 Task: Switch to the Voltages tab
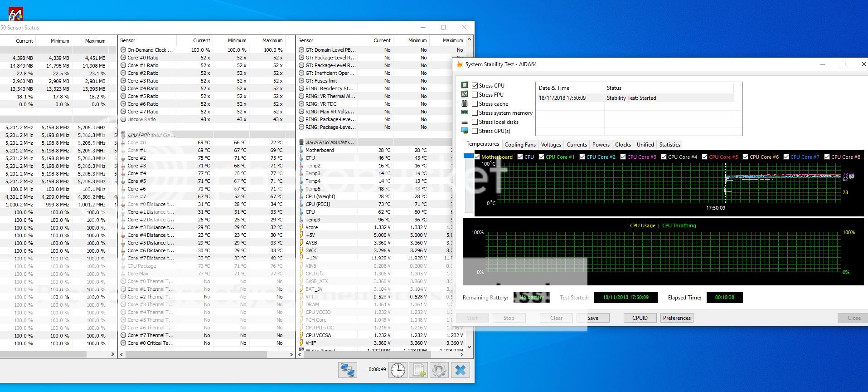pyautogui.click(x=551, y=145)
